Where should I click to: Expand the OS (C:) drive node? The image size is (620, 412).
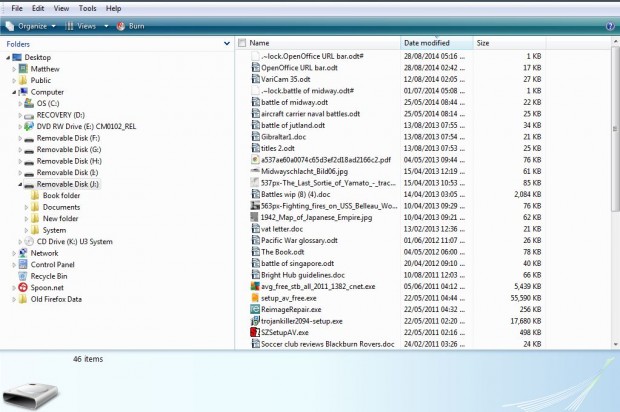pos(20,104)
